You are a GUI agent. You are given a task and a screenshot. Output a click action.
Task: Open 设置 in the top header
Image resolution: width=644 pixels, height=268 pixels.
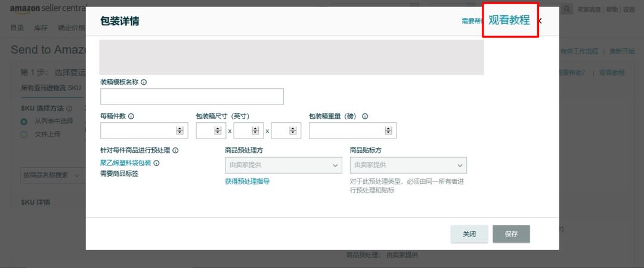(x=629, y=10)
